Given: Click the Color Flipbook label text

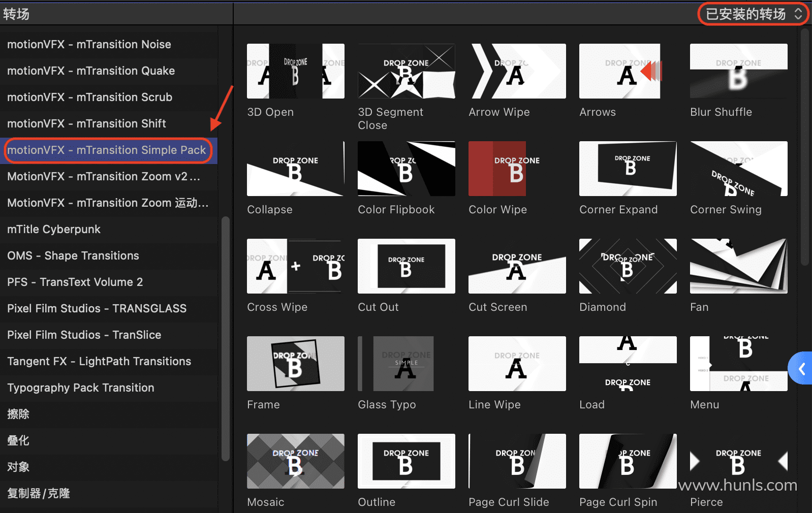Looking at the screenshot, I should tap(396, 210).
